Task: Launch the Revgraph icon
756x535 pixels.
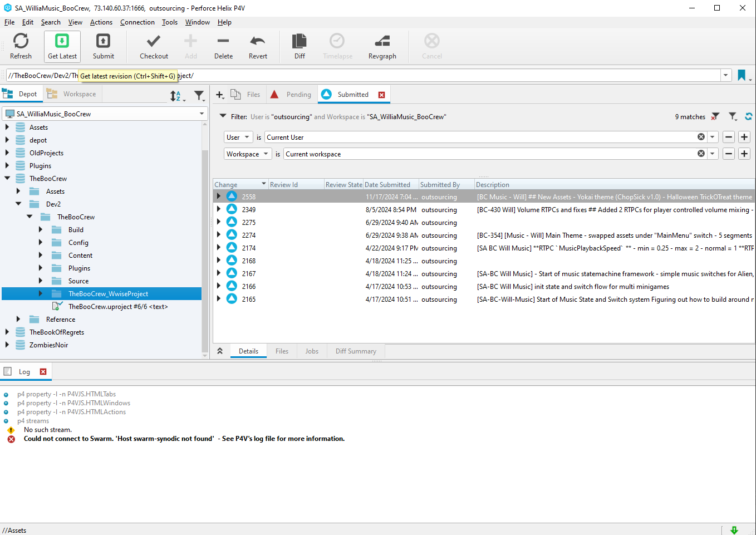Action: point(381,46)
